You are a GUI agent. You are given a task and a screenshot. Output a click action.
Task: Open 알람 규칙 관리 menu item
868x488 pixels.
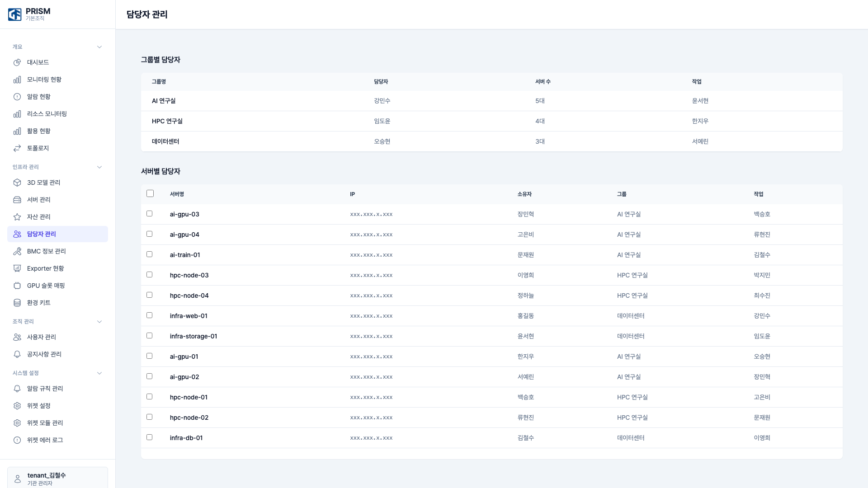tap(57, 389)
